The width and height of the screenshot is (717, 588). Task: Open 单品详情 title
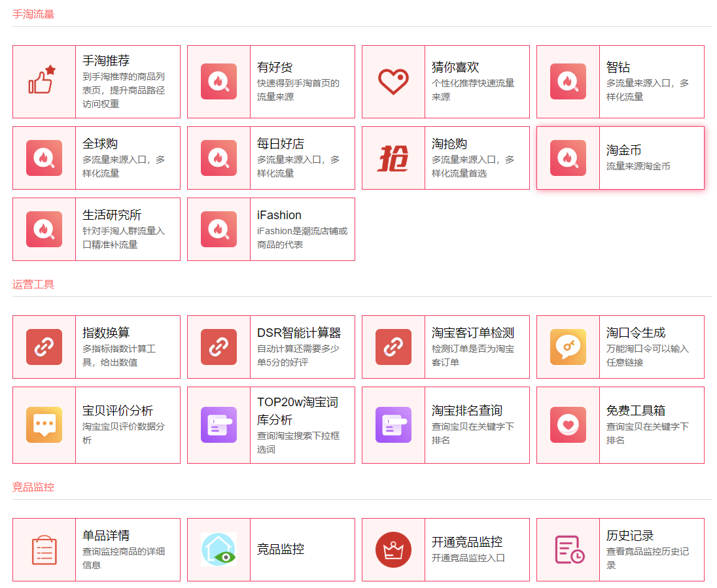pyautogui.click(x=106, y=536)
